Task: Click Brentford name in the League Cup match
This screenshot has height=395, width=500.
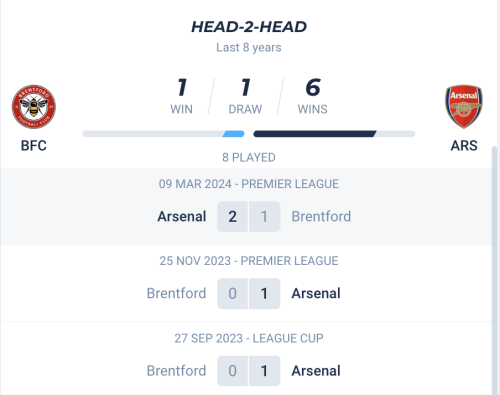Action: (x=176, y=371)
